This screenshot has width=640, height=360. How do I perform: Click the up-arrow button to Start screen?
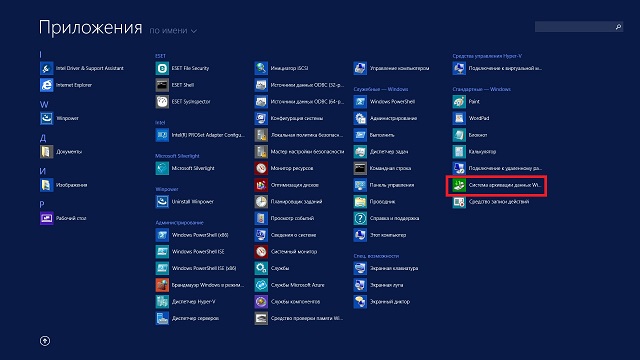click(x=45, y=341)
